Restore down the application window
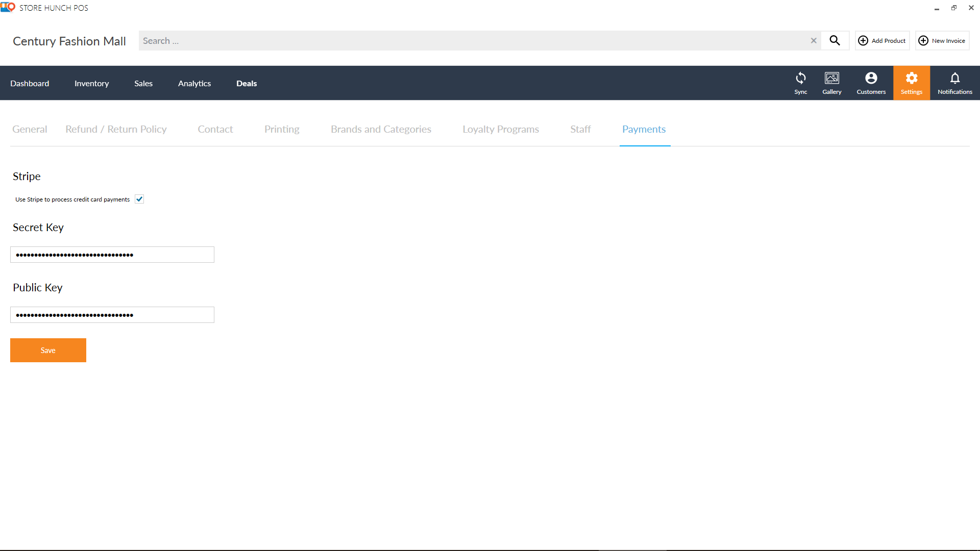Screen dimensions: 980x551 [953, 8]
